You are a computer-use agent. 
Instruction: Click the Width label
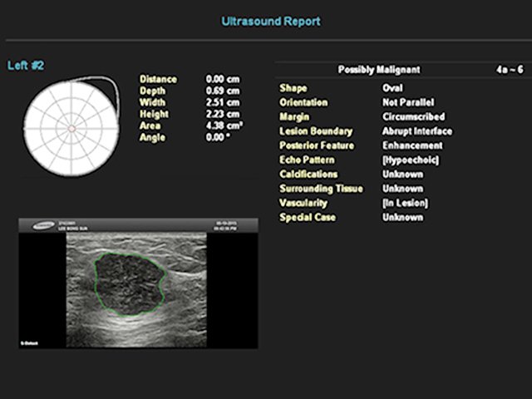(x=152, y=102)
